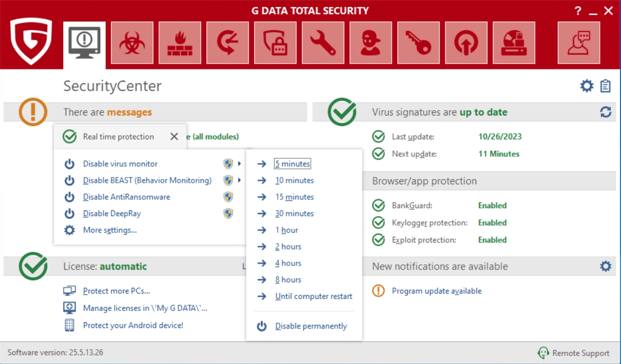The height and width of the screenshot is (364, 621).
Task: Choose Disable AntiRansomware
Action: (x=126, y=197)
